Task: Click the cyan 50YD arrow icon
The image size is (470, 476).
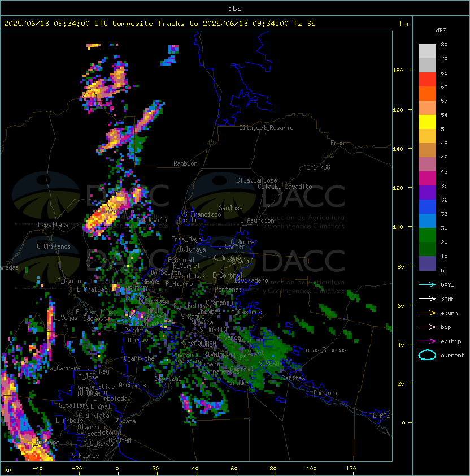Action: [x=427, y=284]
